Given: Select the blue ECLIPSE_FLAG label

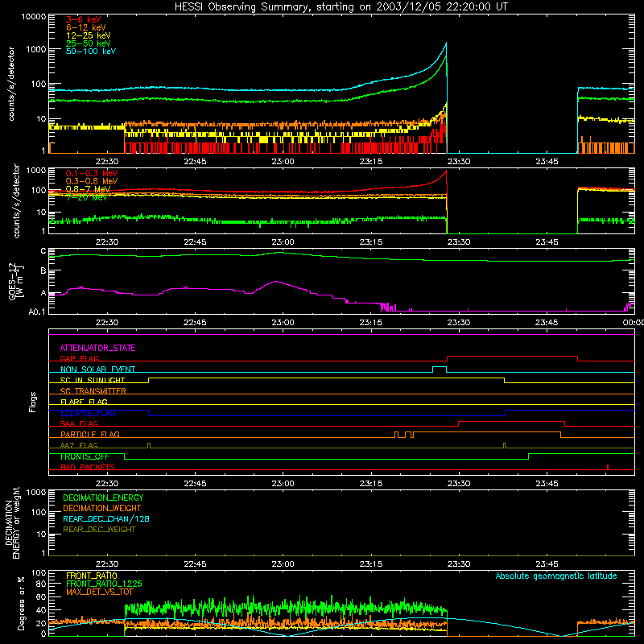Looking at the screenshot, I should point(88,413).
